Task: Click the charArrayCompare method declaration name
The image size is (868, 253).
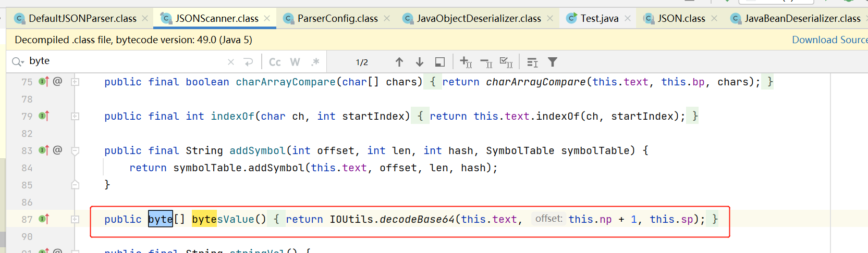Action: tap(286, 82)
